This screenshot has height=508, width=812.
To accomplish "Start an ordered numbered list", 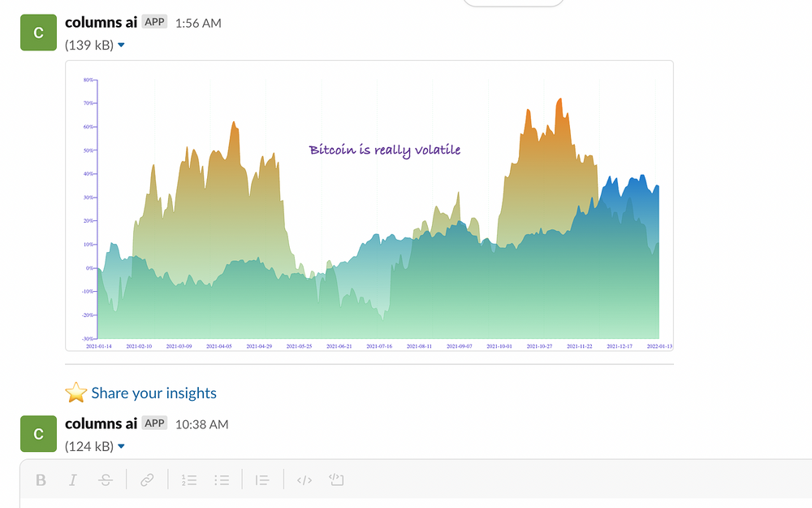I will tap(189, 480).
